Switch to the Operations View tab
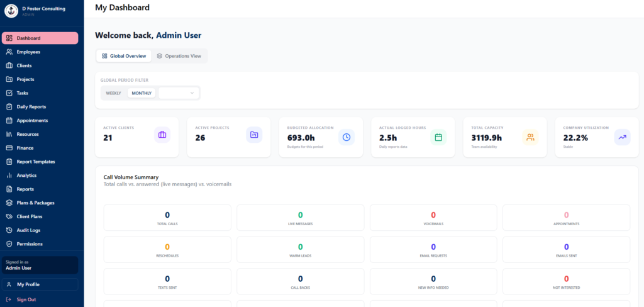644x307 pixels. pyautogui.click(x=179, y=56)
